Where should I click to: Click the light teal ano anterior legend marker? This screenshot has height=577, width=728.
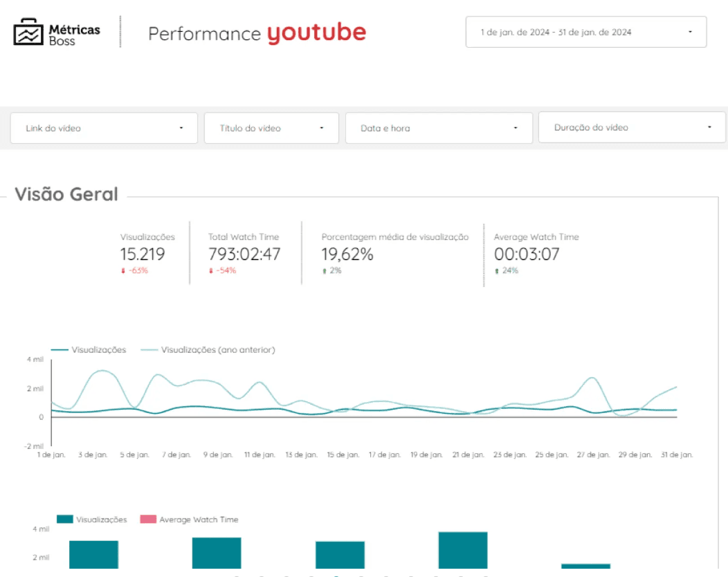(x=151, y=349)
